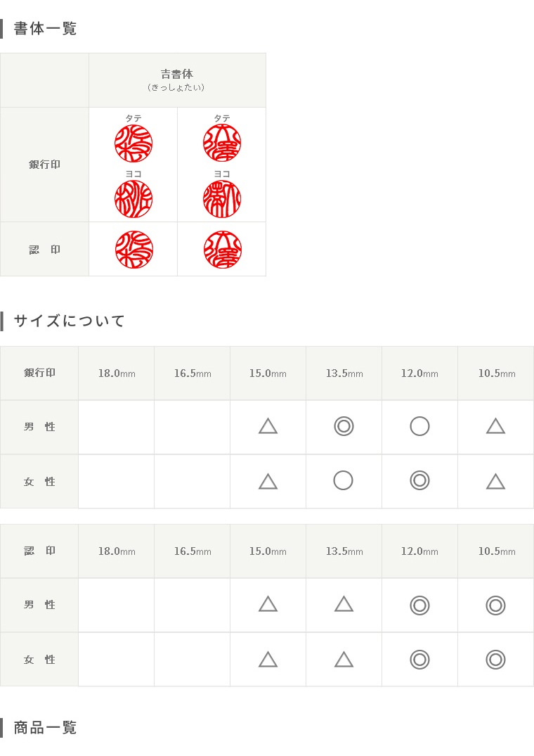Click the double-circle for 銀行印 女性 12.0mm

coord(420,481)
